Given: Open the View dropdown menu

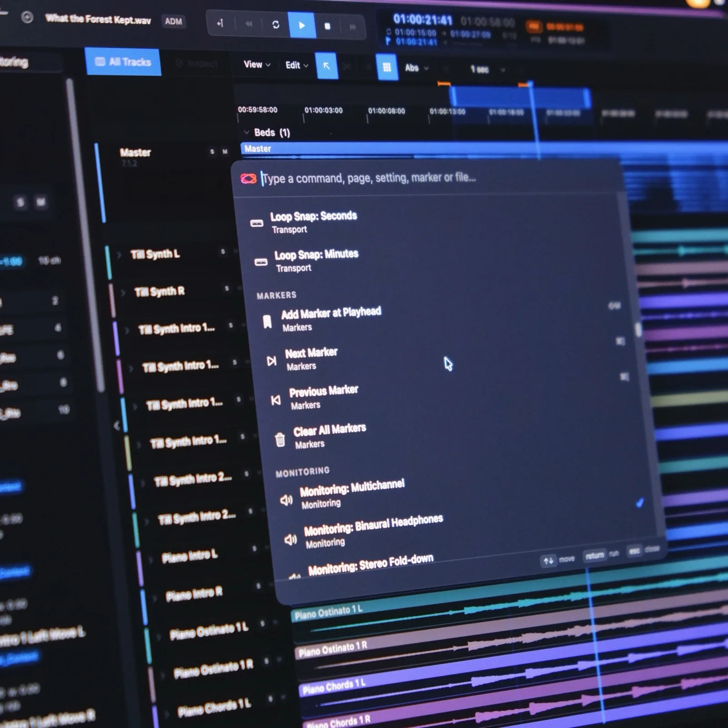Looking at the screenshot, I should click(257, 65).
